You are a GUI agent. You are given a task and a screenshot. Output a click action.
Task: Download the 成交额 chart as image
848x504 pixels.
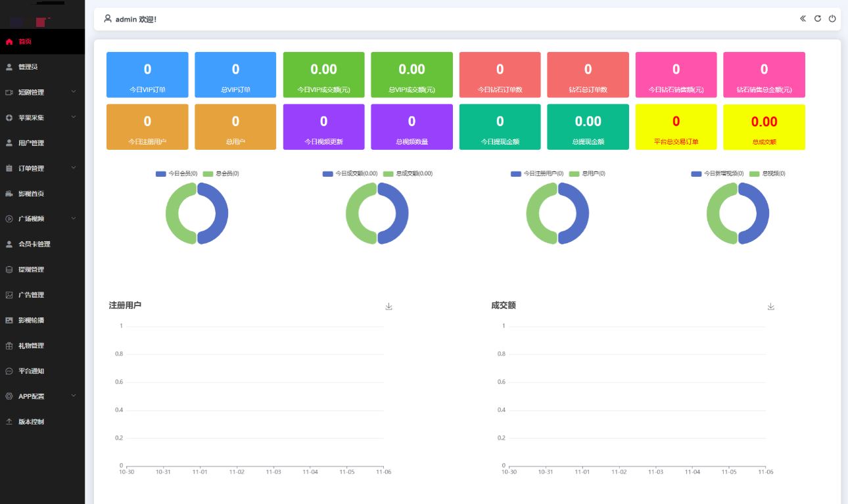click(x=771, y=306)
